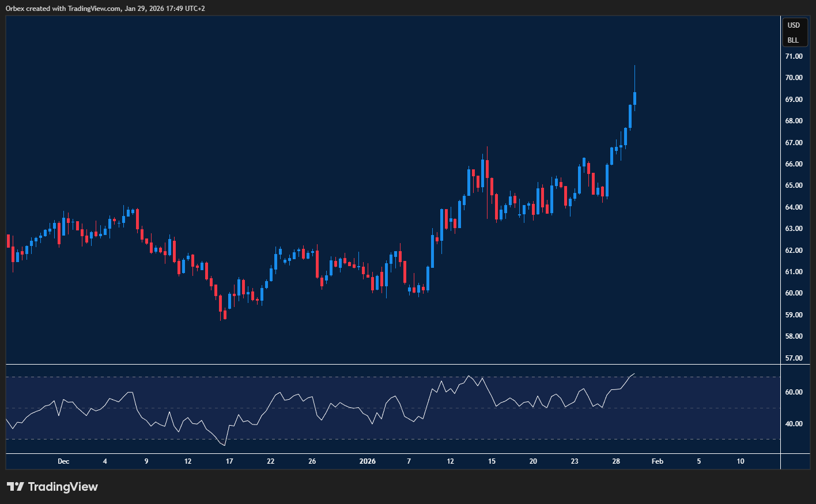Image resolution: width=816 pixels, height=504 pixels.
Task: Click the candle touching the 59.00 low
Action: pyautogui.click(x=224, y=314)
